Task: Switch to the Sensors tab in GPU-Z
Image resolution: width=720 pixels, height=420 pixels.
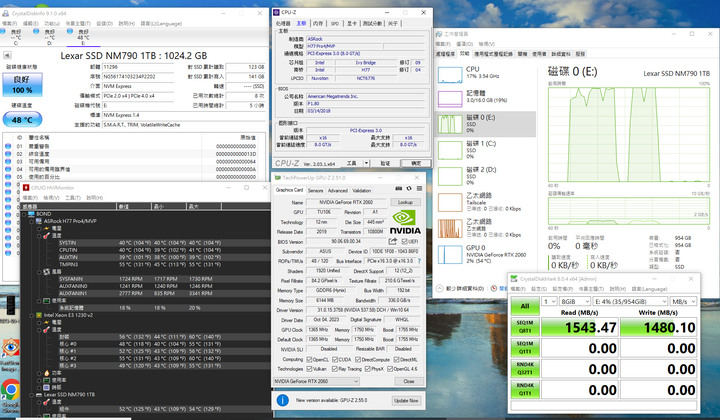Action: 315,190
